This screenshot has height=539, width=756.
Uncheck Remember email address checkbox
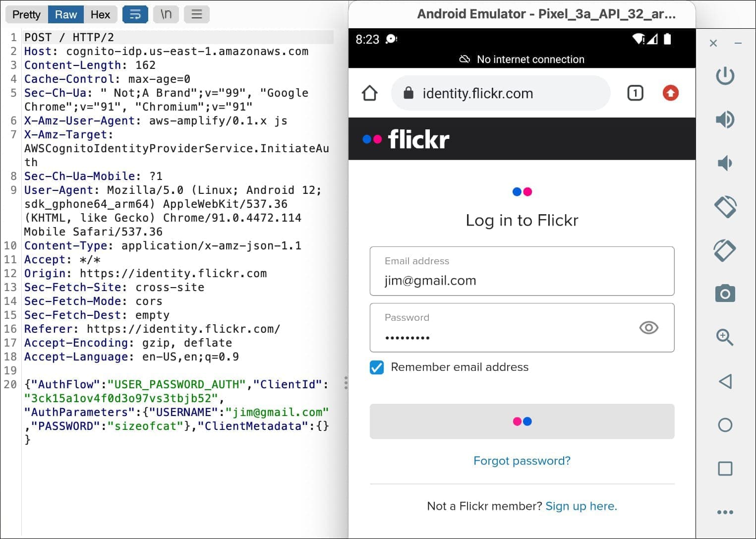point(377,367)
